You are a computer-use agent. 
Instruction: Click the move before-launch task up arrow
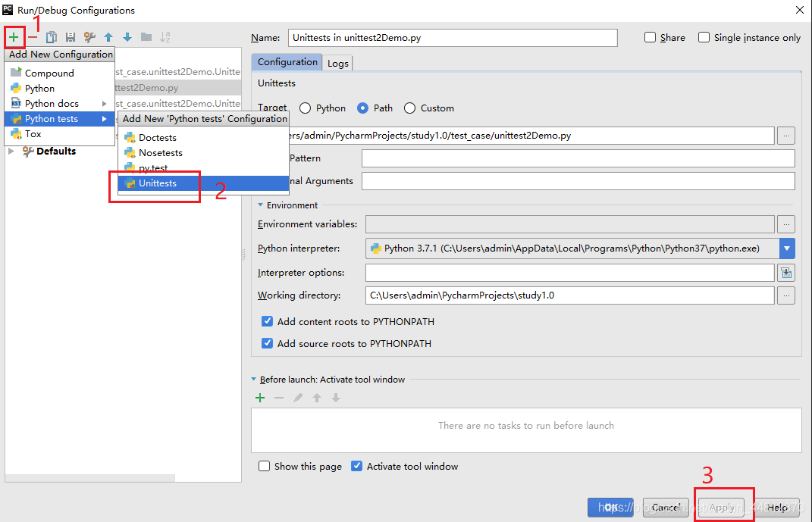click(x=317, y=398)
